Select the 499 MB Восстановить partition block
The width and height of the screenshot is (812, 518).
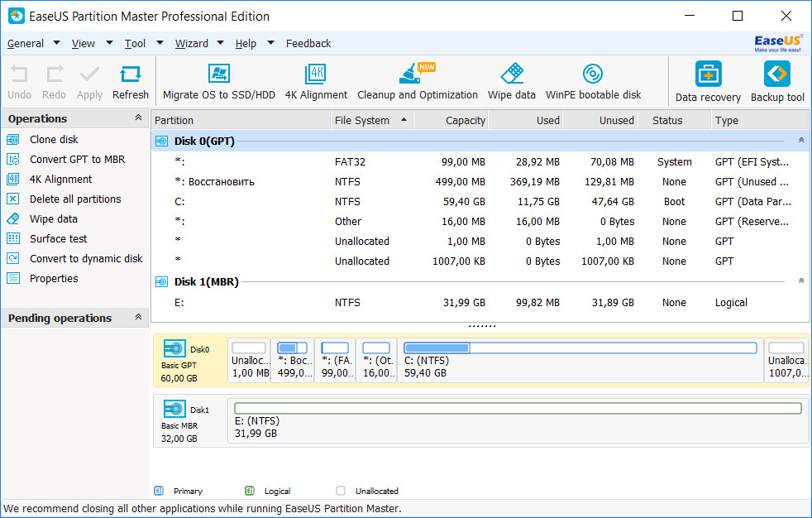293,360
